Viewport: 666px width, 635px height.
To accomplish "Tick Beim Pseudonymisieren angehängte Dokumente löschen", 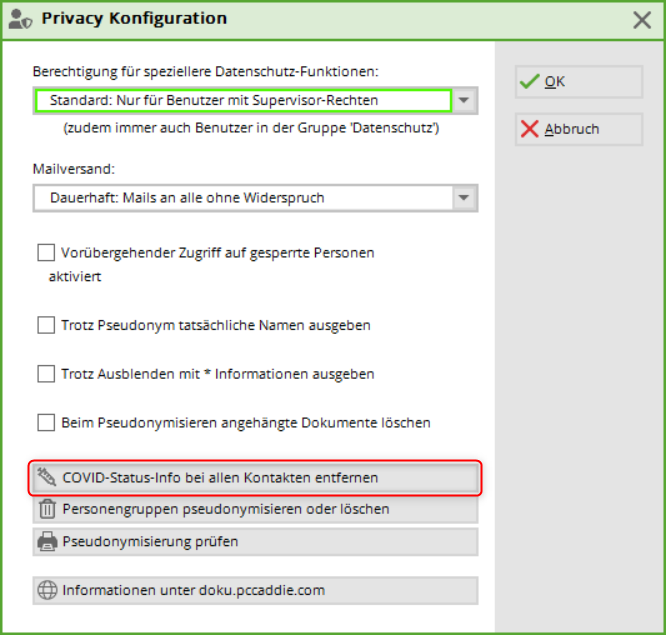I will 46,423.
